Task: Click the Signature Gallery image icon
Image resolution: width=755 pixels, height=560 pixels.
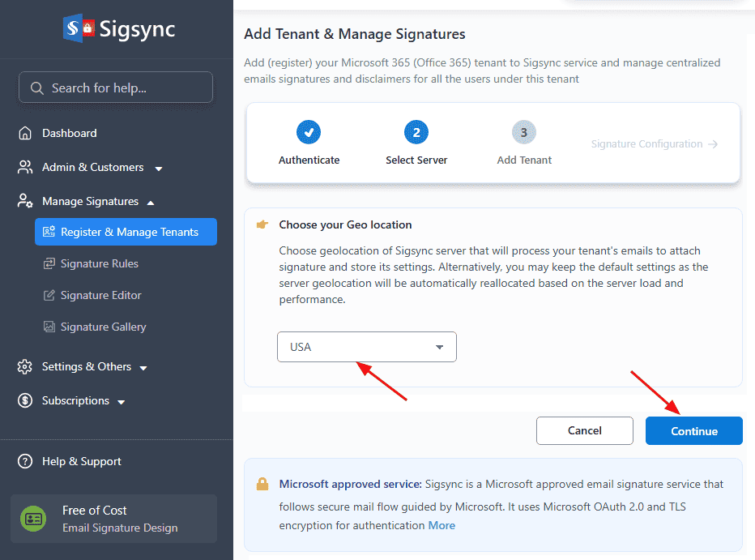Action: (x=49, y=327)
